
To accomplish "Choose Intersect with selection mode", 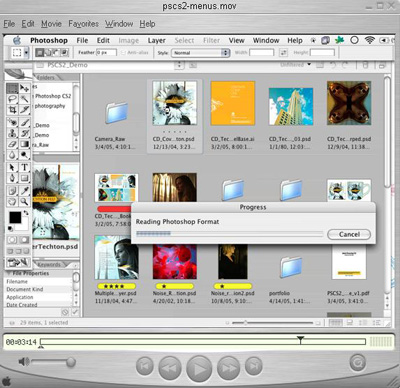I will (64, 53).
